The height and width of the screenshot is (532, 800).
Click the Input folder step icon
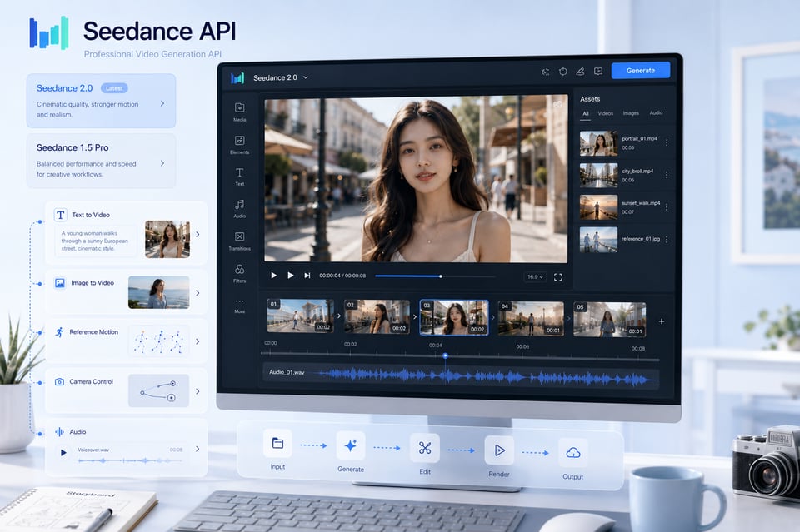click(277, 443)
